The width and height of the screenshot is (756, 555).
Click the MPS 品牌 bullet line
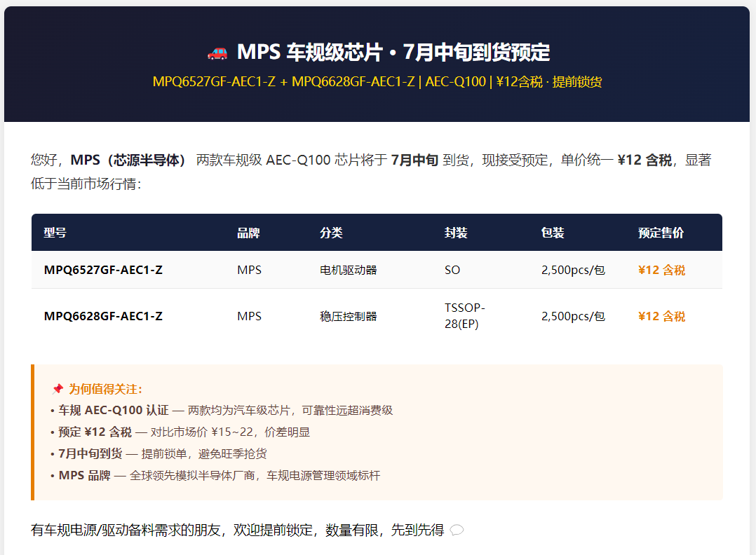pos(215,476)
